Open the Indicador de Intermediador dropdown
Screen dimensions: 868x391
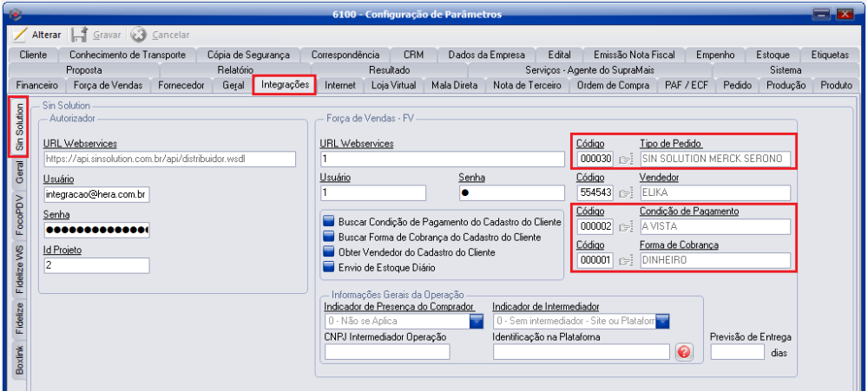(662, 322)
